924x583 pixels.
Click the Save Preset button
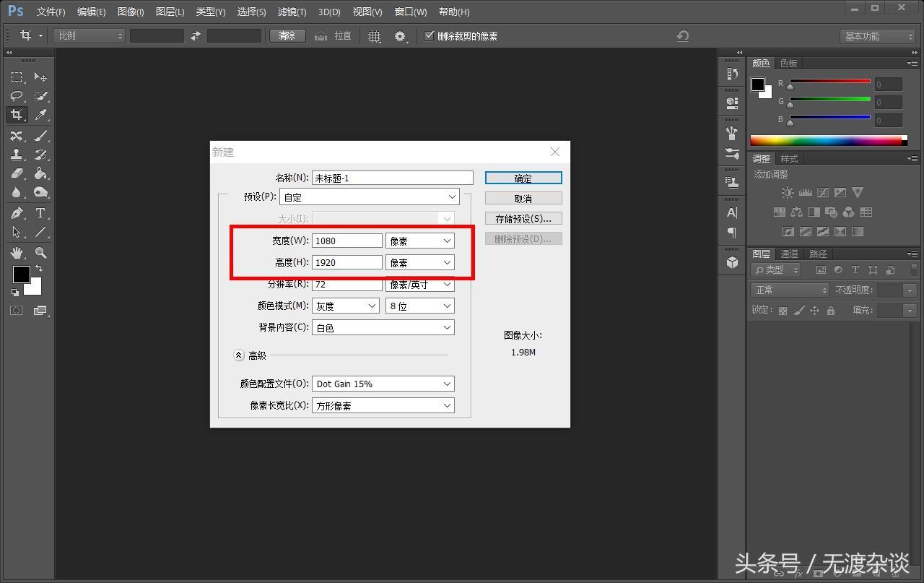point(523,219)
